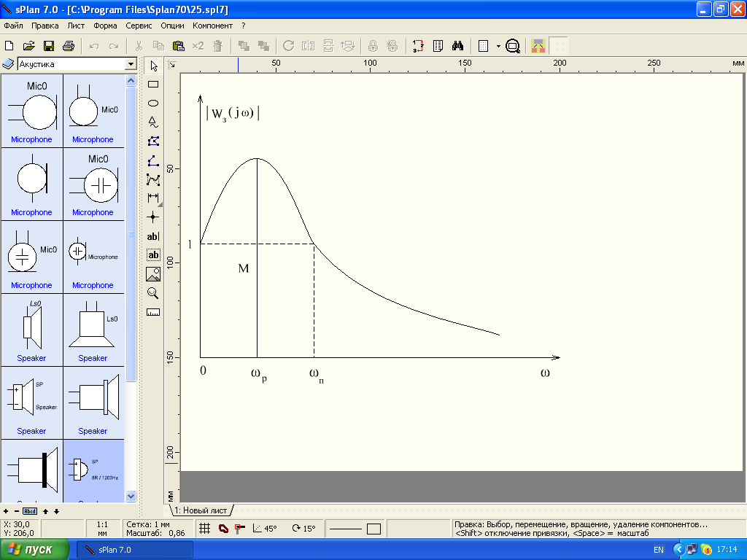Image resolution: width=747 pixels, height=560 pixels.
Task: Open the grid settings toolbar button
Action: [483, 46]
